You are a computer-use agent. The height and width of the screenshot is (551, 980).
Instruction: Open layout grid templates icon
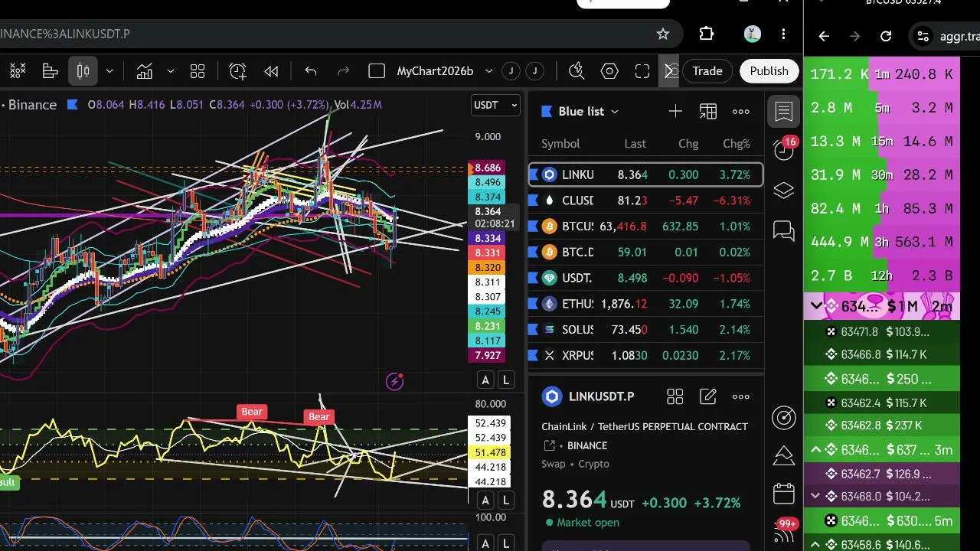tap(198, 71)
